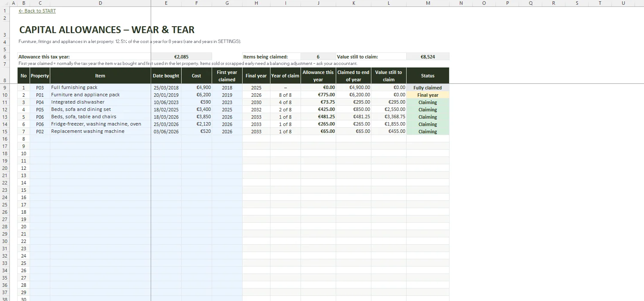Select 'Fridge-freezer, washing machine, oven' cell
The width and height of the screenshot is (644, 301).
pos(100,124)
